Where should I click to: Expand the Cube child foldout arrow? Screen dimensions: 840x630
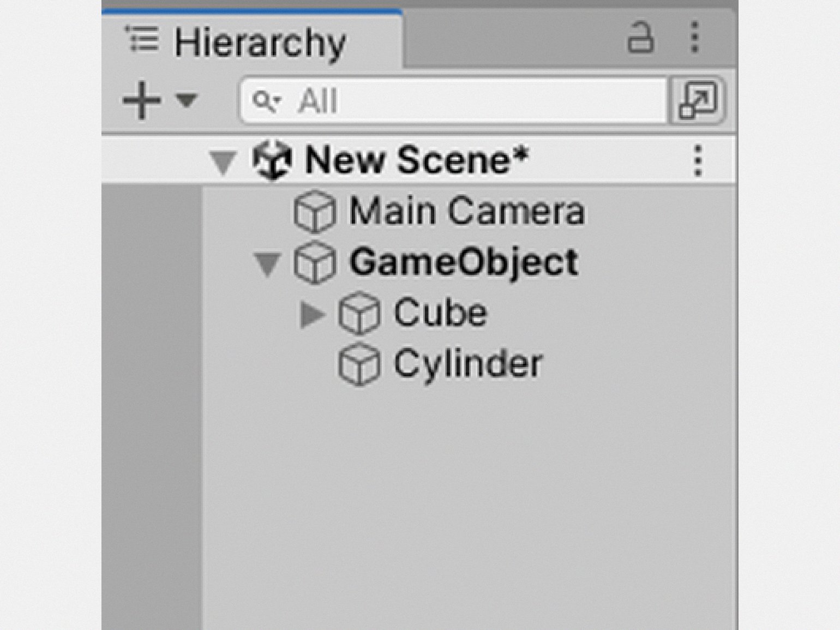click(311, 314)
